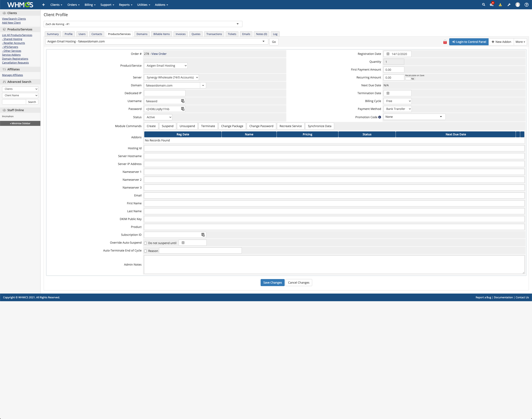Toggle the Recalculate on Save switch
This screenshot has width=532, height=419.
coord(410,79)
